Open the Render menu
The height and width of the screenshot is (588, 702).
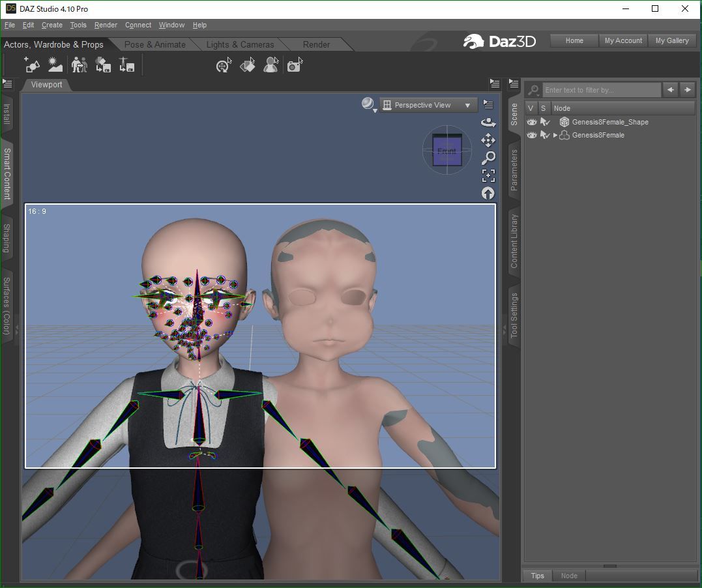(106, 25)
